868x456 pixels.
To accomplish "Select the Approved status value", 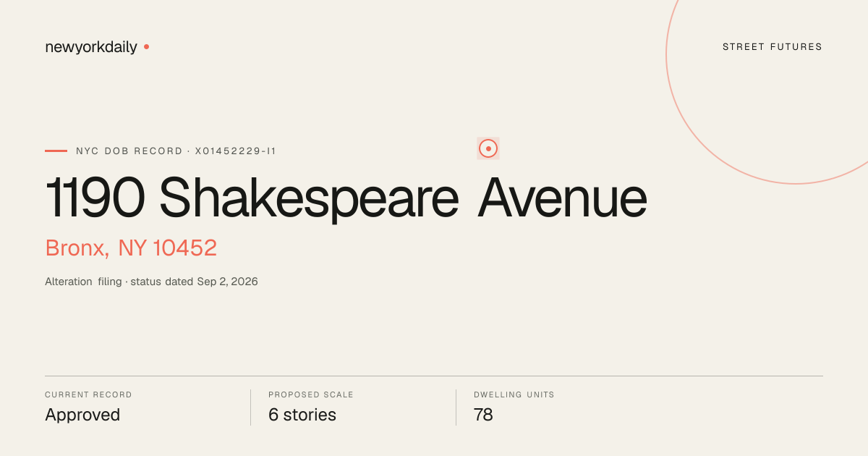I will 82,415.
